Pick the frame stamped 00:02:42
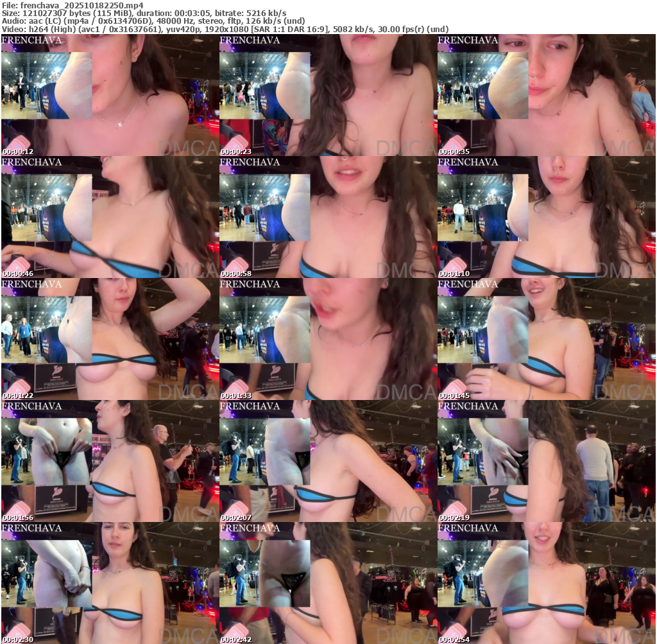 click(328, 583)
